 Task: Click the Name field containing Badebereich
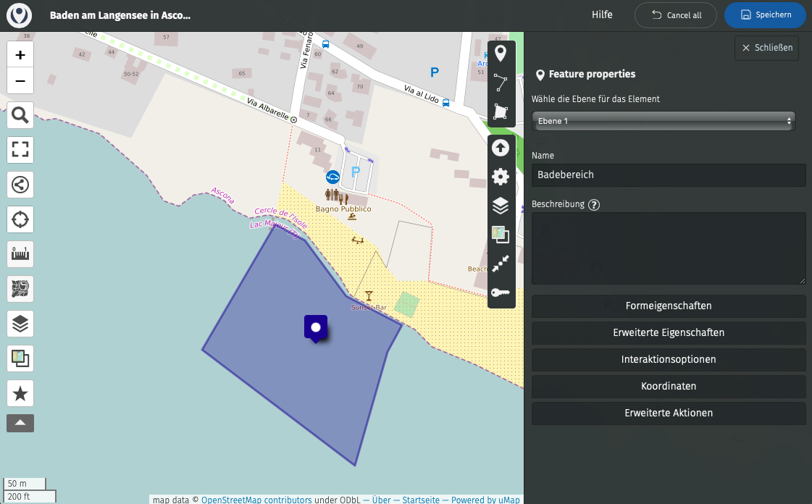pos(668,175)
